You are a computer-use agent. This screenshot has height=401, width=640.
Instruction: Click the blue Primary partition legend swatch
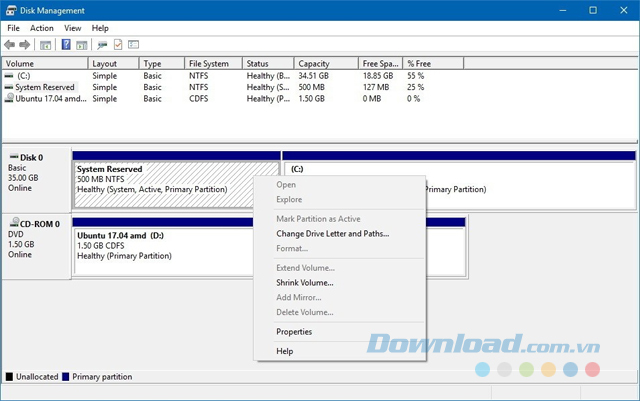65,376
